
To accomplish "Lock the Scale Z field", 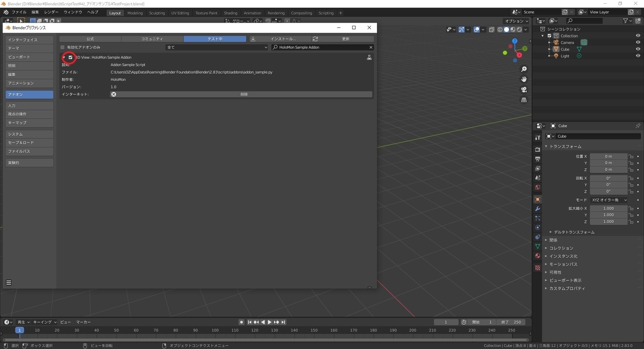I will click(x=631, y=221).
